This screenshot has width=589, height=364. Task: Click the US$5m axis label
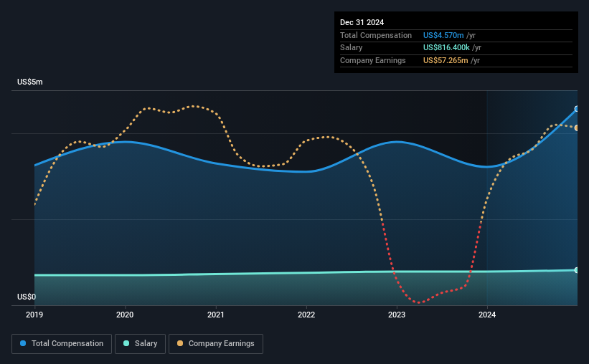click(30, 82)
